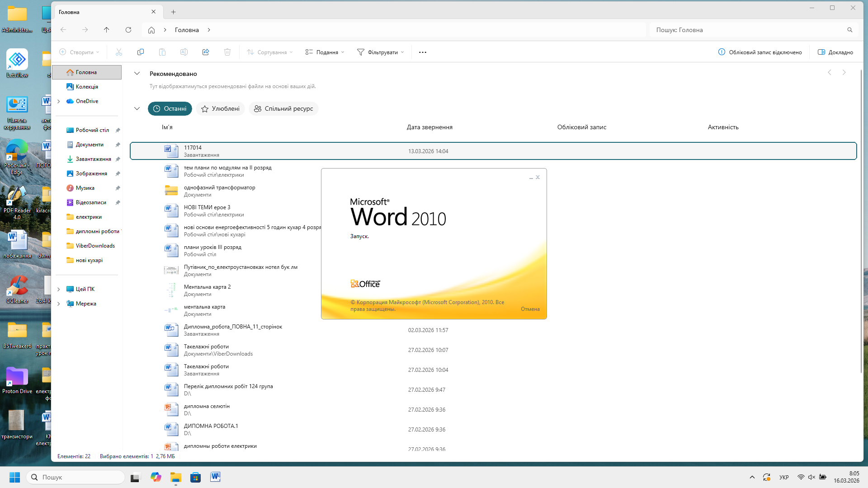Click Отмена on Word splash screen

tap(530, 309)
